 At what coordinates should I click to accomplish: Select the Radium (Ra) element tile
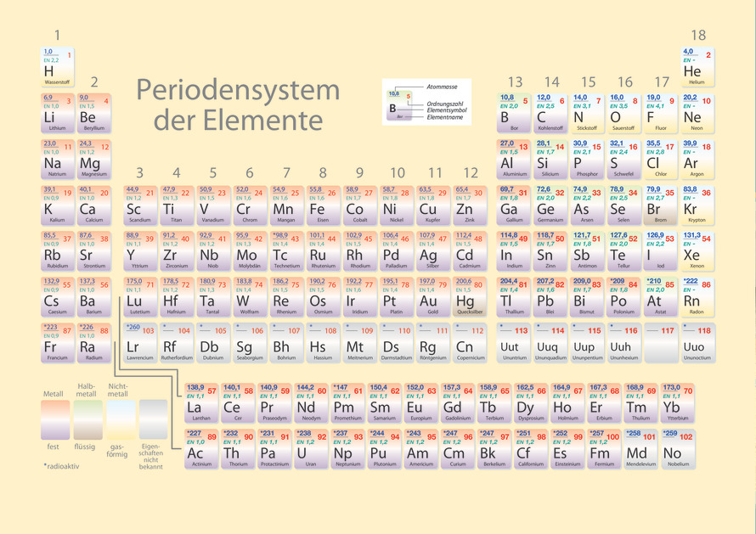coord(94,343)
